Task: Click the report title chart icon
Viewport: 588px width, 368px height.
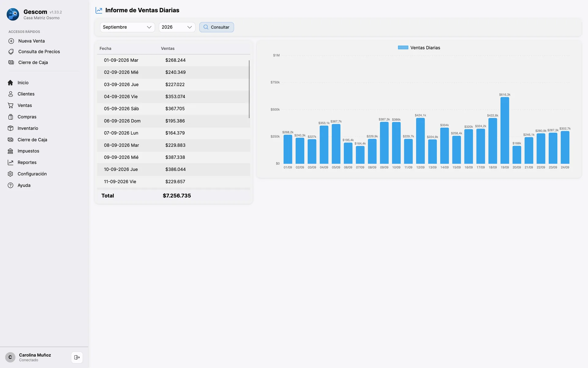Action: coord(99,10)
